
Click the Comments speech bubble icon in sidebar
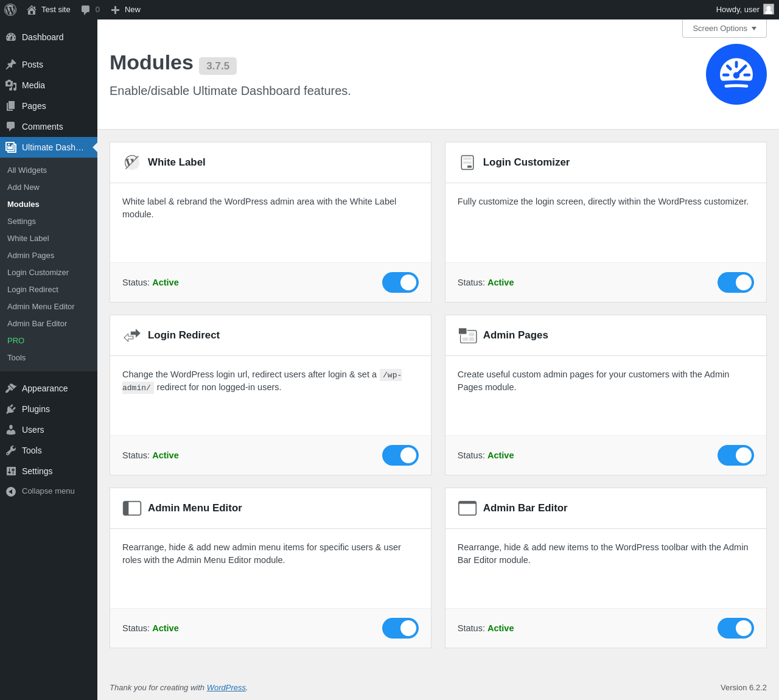11,127
